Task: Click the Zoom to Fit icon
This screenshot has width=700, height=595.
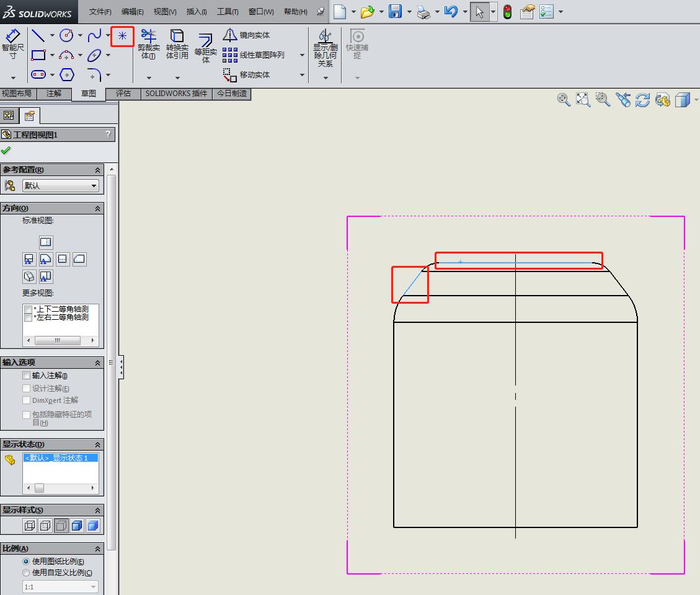Action: (582, 99)
